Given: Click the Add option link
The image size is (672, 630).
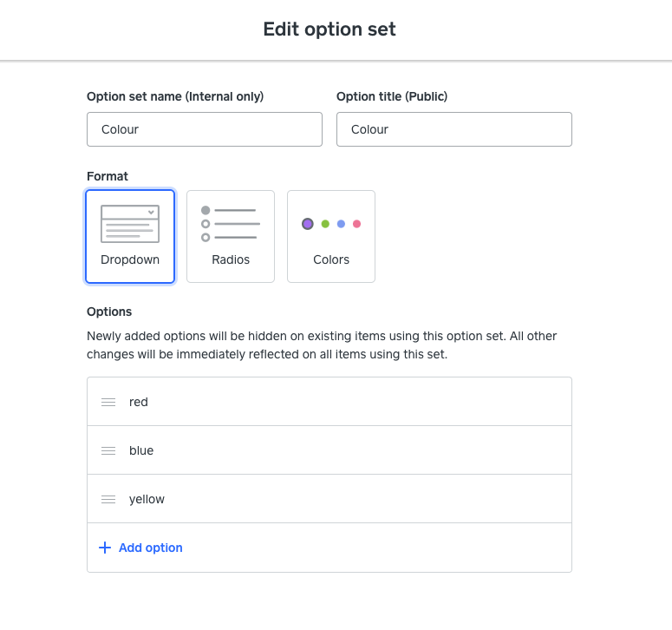Looking at the screenshot, I should click(x=150, y=548).
